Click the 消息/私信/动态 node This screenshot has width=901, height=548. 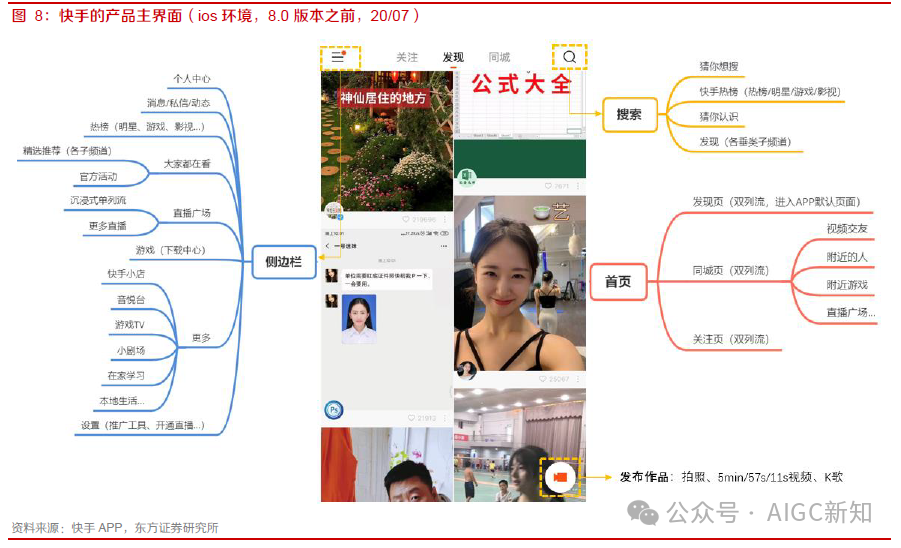[179, 103]
